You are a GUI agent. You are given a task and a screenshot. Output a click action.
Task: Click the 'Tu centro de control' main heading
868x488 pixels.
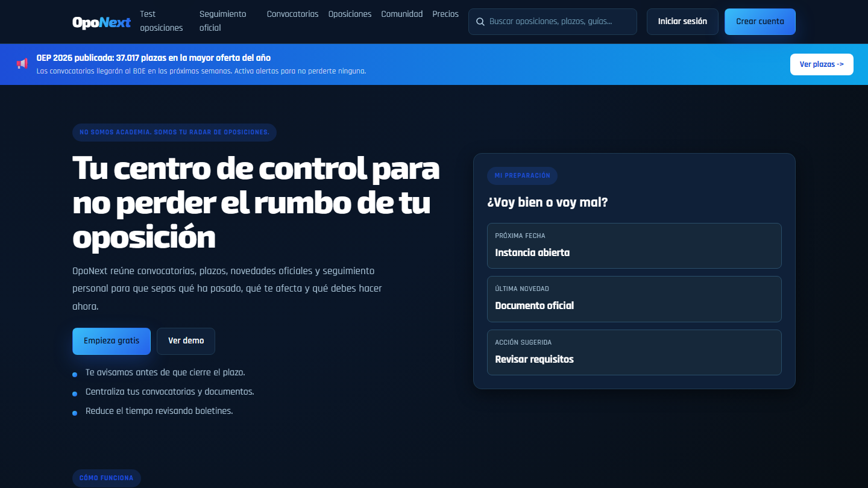256,202
